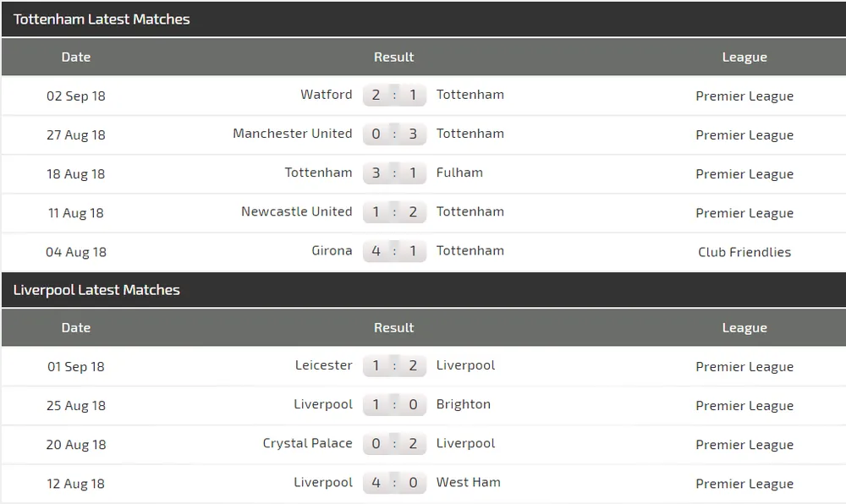
Task: Click the West Ham team name
Action: point(468,482)
